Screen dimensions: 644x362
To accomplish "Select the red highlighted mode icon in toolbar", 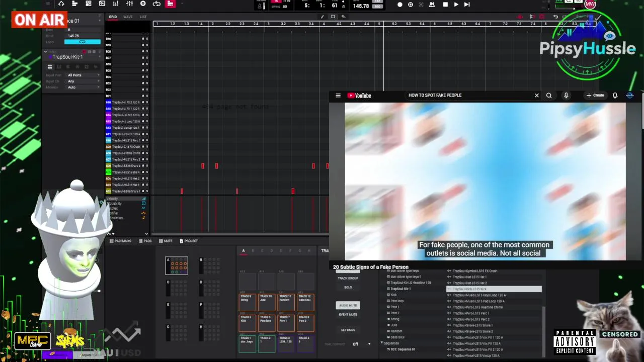I will [x=170, y=4].
